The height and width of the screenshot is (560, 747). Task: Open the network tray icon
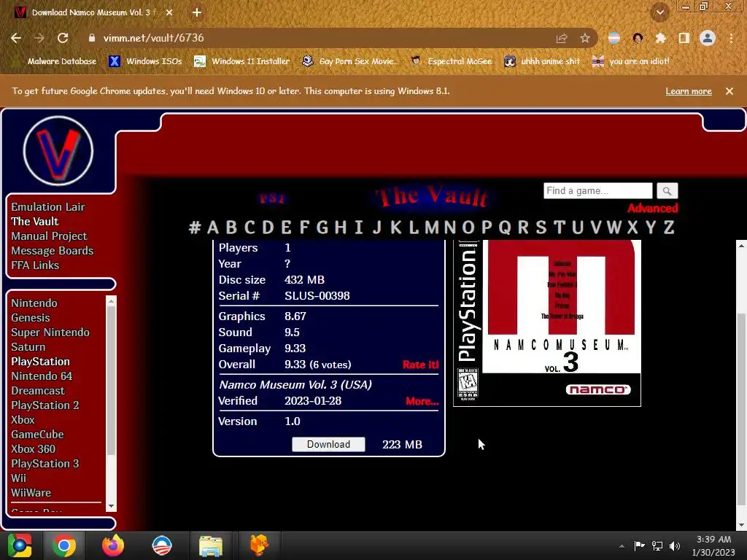coord(657,545)
